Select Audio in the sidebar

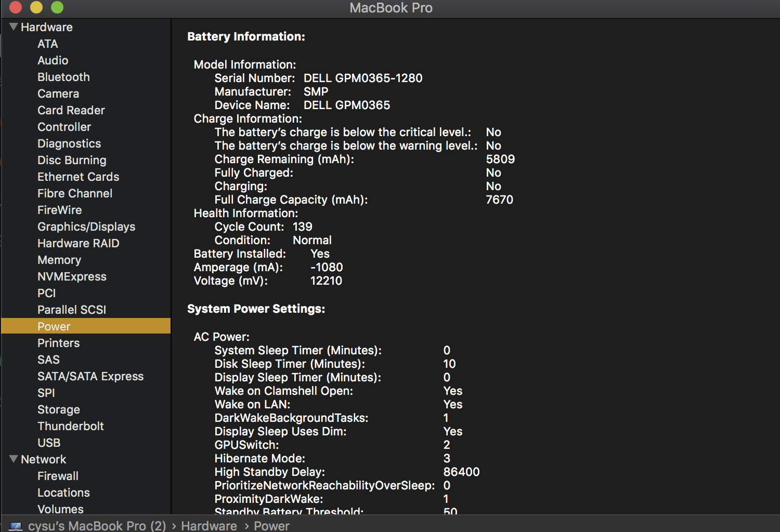click(53, 60)
